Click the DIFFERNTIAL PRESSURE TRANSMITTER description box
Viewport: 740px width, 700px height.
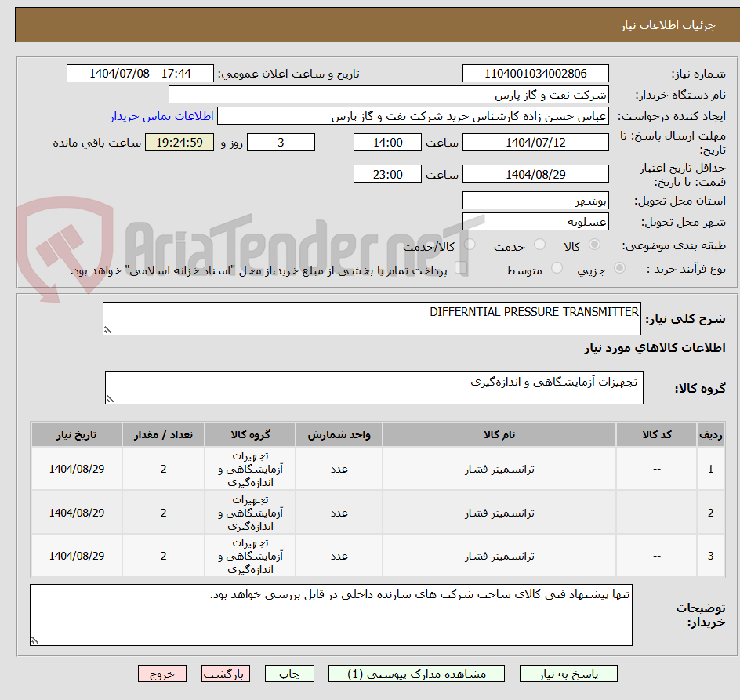[372, 317]
